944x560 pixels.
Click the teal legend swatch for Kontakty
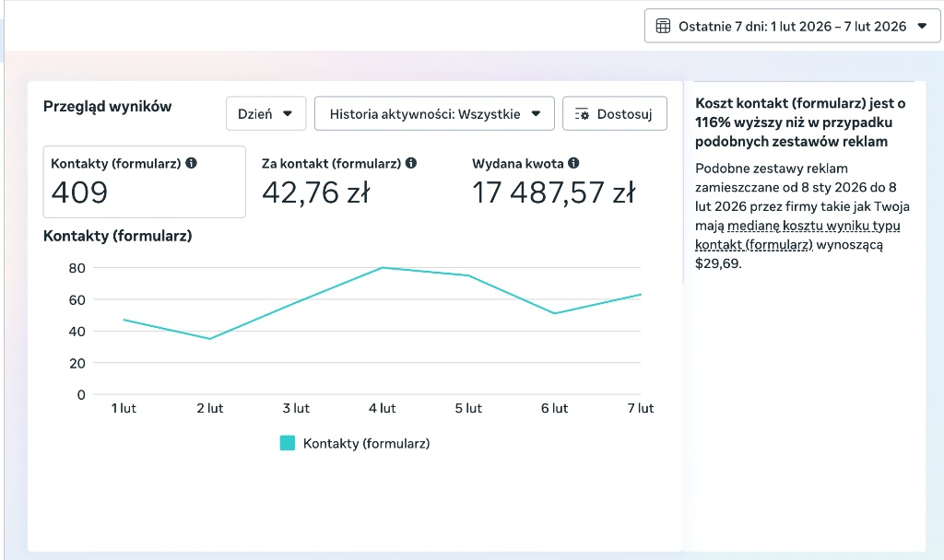click(x=288, y=443)
